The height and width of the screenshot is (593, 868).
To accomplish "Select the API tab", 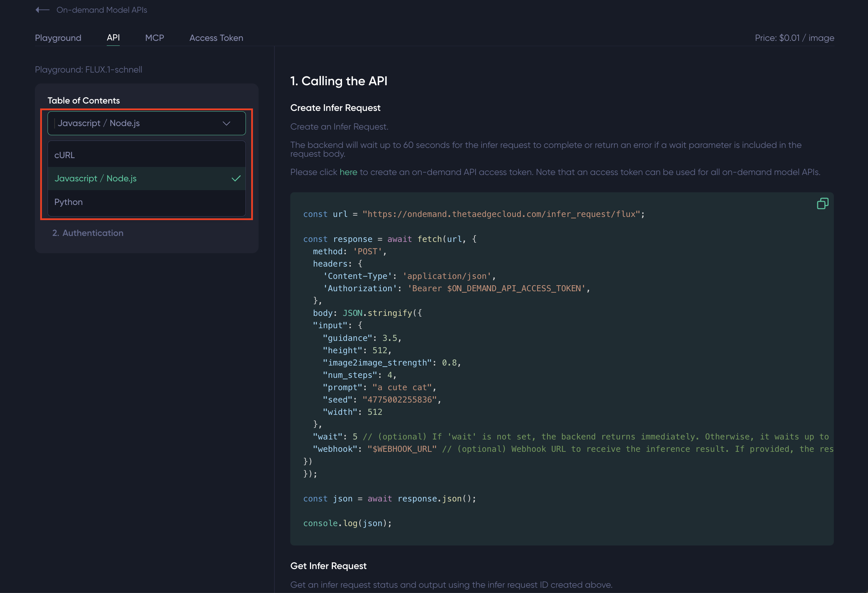I will click(113, 38).
